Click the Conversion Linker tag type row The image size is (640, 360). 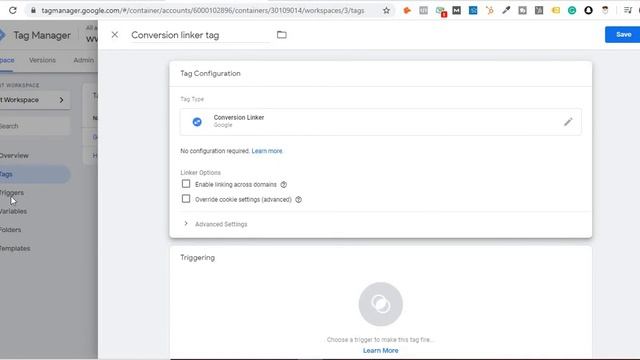(380, 122)
